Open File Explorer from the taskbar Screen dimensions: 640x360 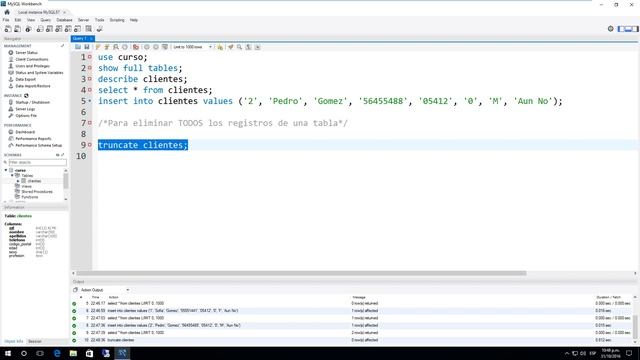pos(73,353)
